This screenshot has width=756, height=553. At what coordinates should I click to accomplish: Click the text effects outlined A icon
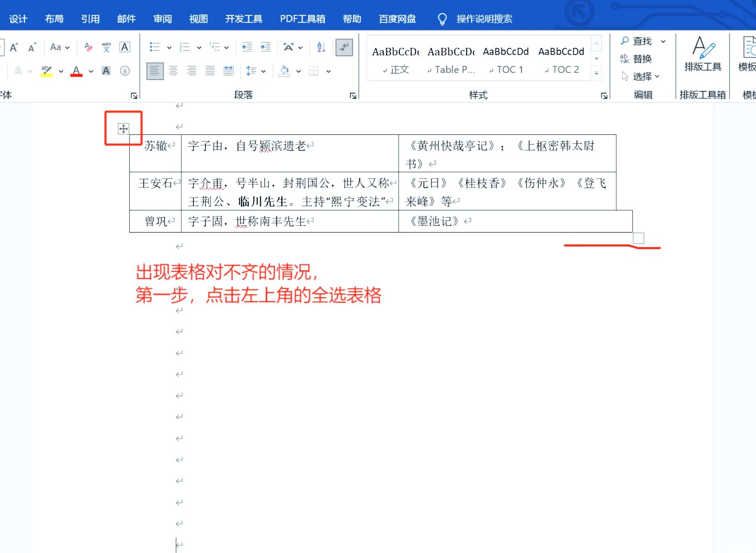pos(18,71)
